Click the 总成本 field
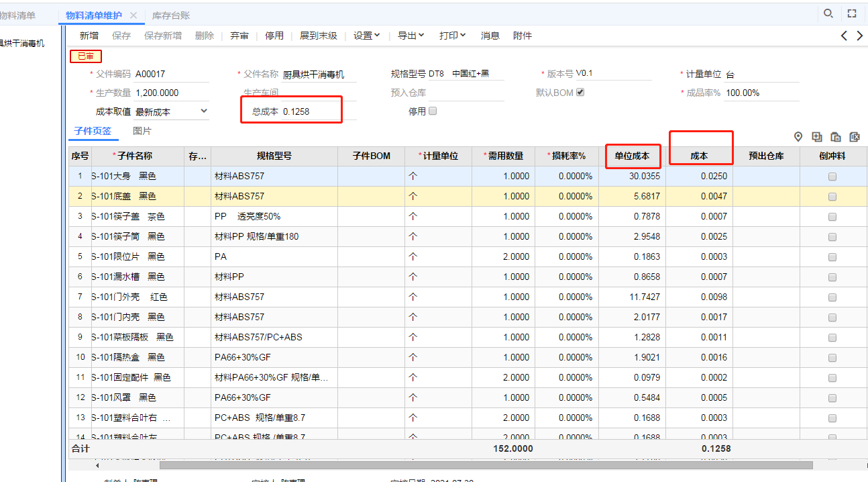 (x=319, y=111)
